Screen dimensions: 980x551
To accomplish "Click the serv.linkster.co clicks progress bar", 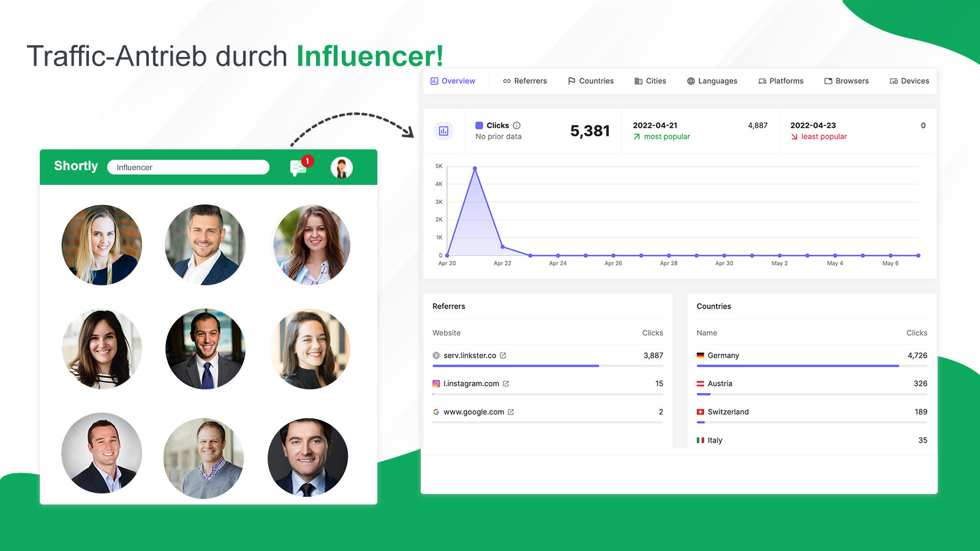I will (x=548, y=366).
